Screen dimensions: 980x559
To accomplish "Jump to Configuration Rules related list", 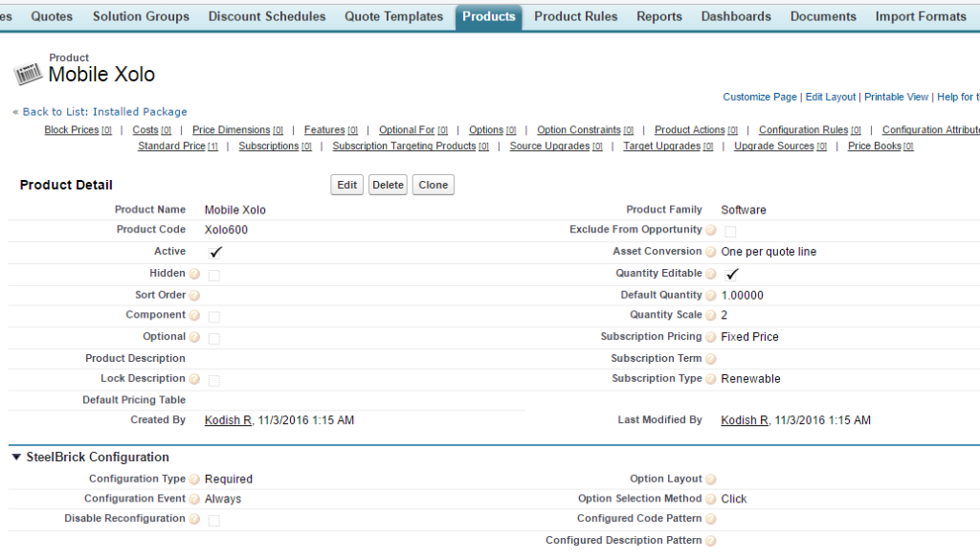I will (x=810, y=130).
